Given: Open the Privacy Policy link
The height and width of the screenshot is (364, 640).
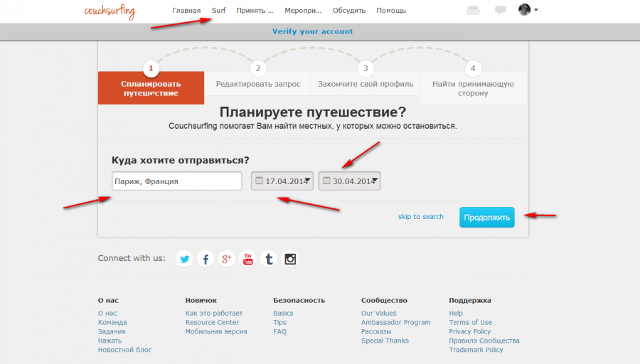Looking at the screenshot, I should pos(470,331).
